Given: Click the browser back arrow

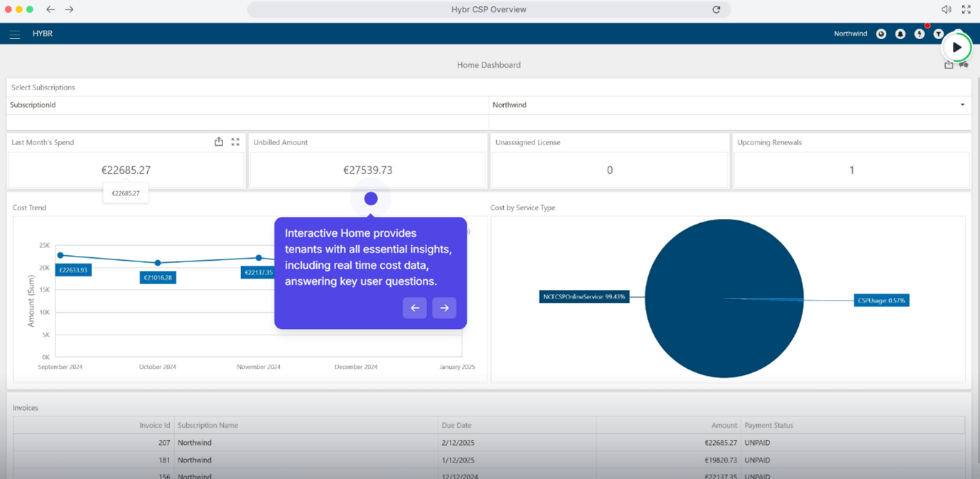Looking at the screenshot, I should [x=50, y=9].
